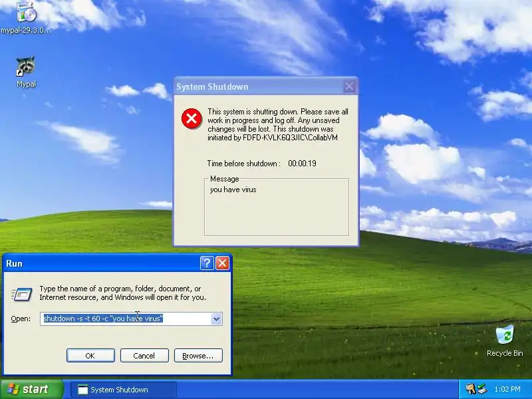Click the 1:02 PM taskbar clock
Screen dimensions: 532x399
tap(507, 389)
